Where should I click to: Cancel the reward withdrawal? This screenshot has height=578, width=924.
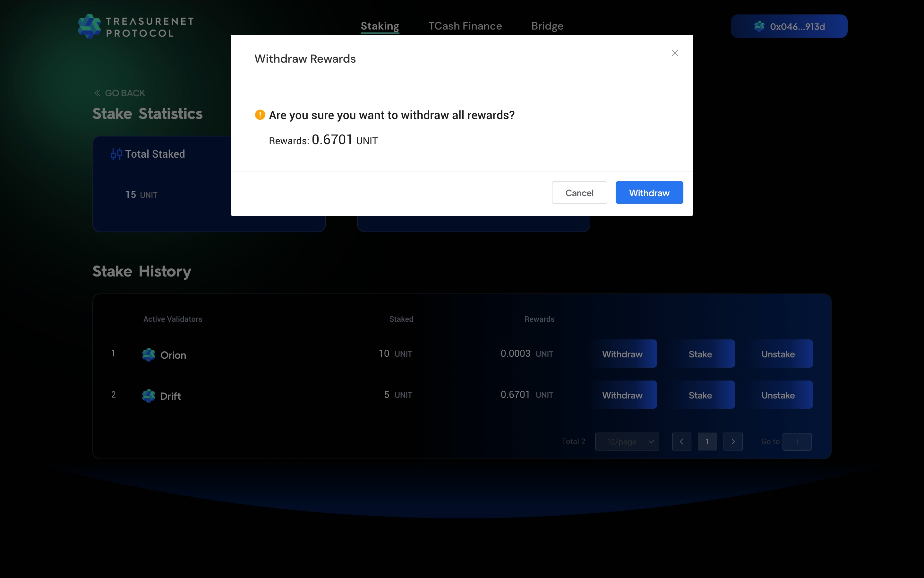(x=579, y=193)
